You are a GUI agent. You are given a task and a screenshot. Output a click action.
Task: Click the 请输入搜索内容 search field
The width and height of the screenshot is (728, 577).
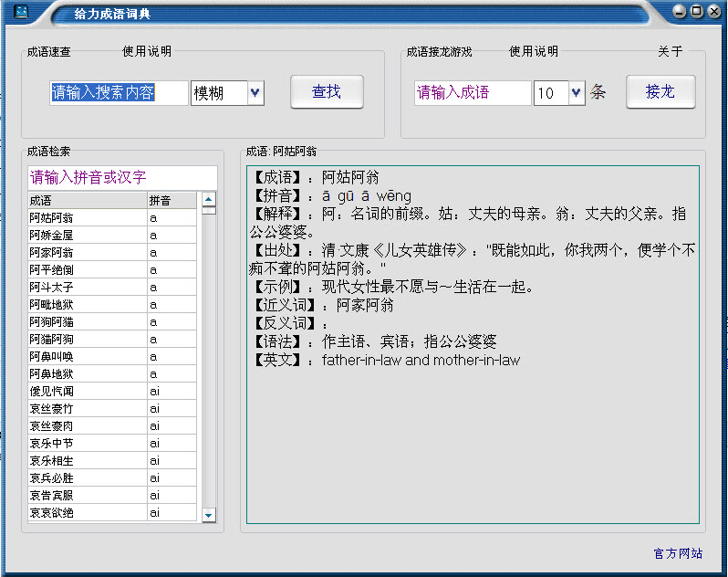click(119, 92)
